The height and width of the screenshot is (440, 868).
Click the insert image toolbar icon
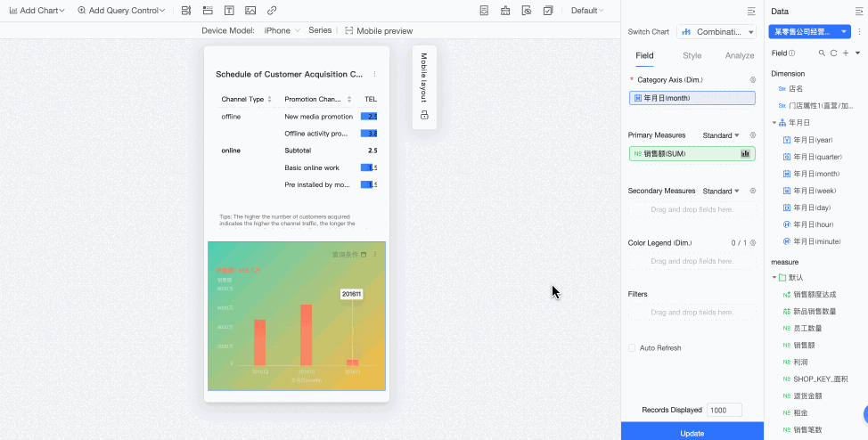(x=250, y=11)
